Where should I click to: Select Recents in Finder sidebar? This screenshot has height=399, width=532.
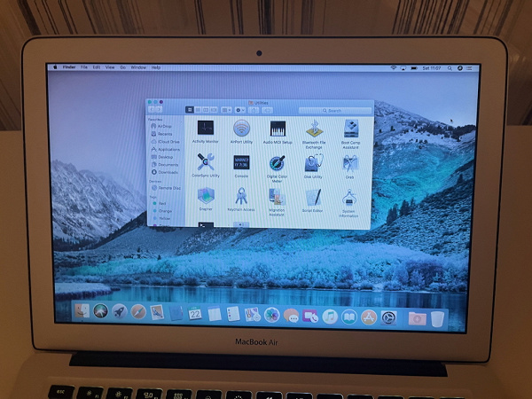[x=162, y=134]
